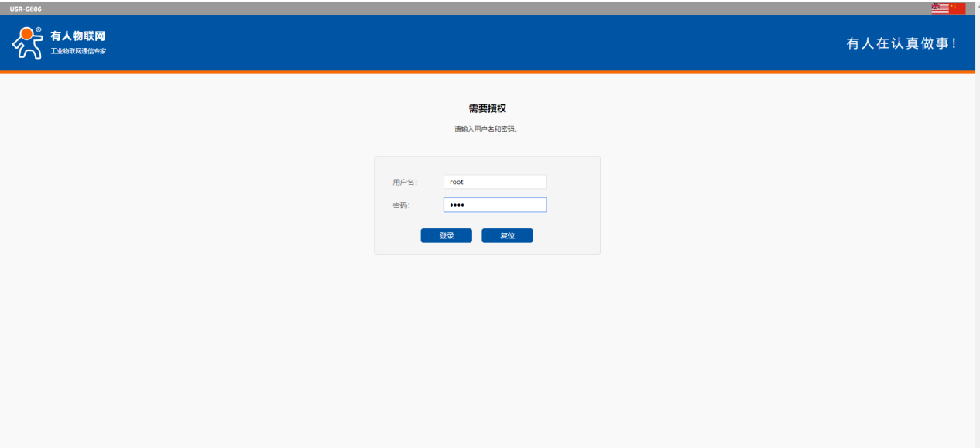Image resolution: width=980 pixels, height=448 pixels.
Task: Click the scrollbar up arrow
Action: pyautogui.click(x=977, y=5)
